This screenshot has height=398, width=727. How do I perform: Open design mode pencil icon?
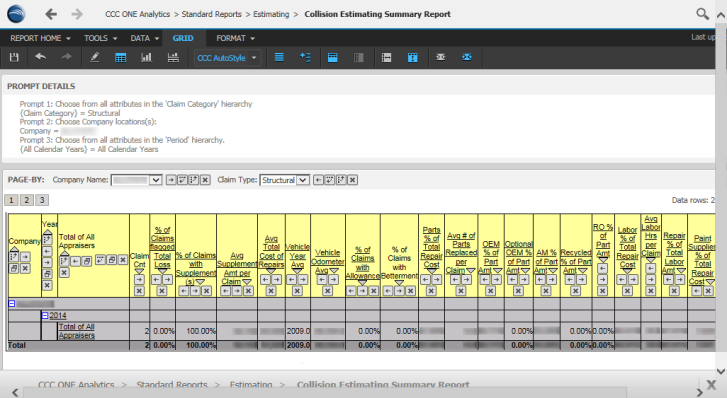[95, 58]
